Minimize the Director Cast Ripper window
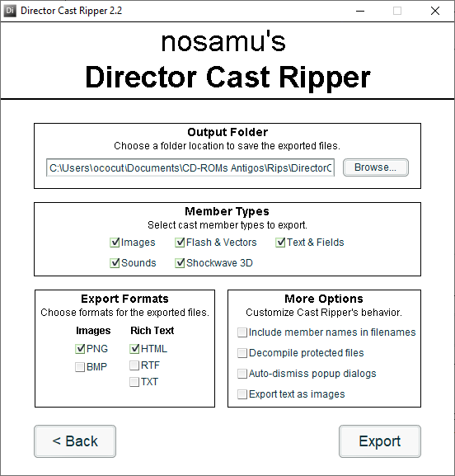Viewport: 455px width, 476px height. 360,11
